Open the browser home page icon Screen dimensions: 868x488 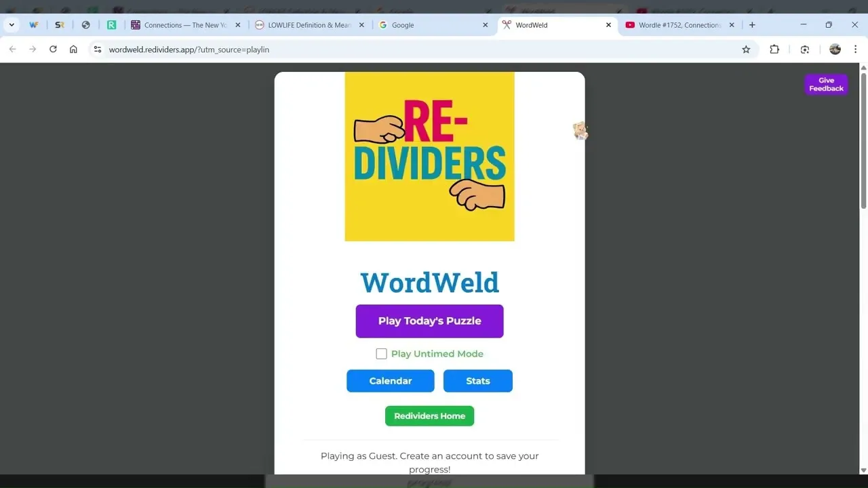click(73, 49)
